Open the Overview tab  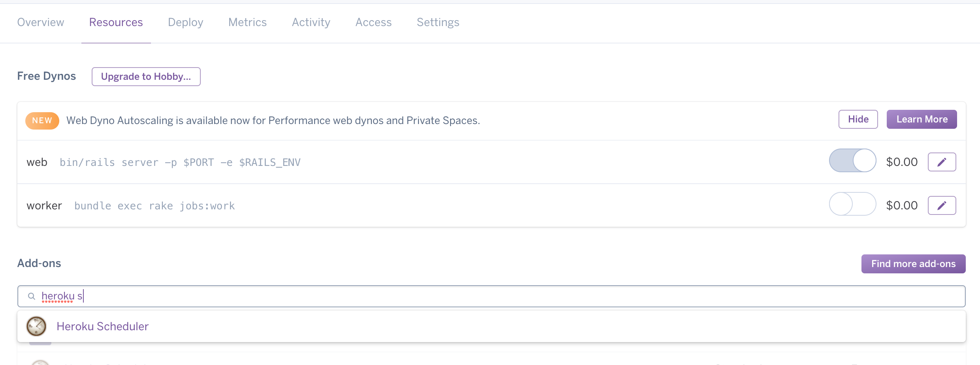pyautogui.click(x=41, y=22)
